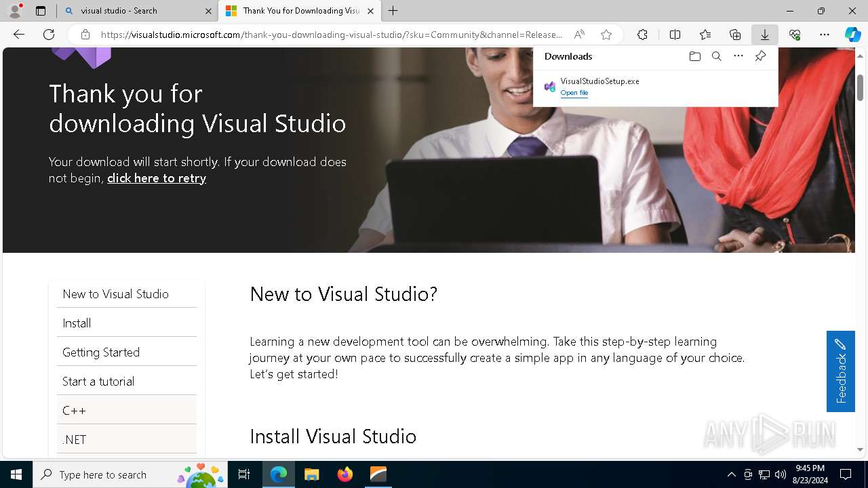This screenshot has height=488, width=868.
Task: Open File Explorer from the taskbar
Action: [312, 474]
